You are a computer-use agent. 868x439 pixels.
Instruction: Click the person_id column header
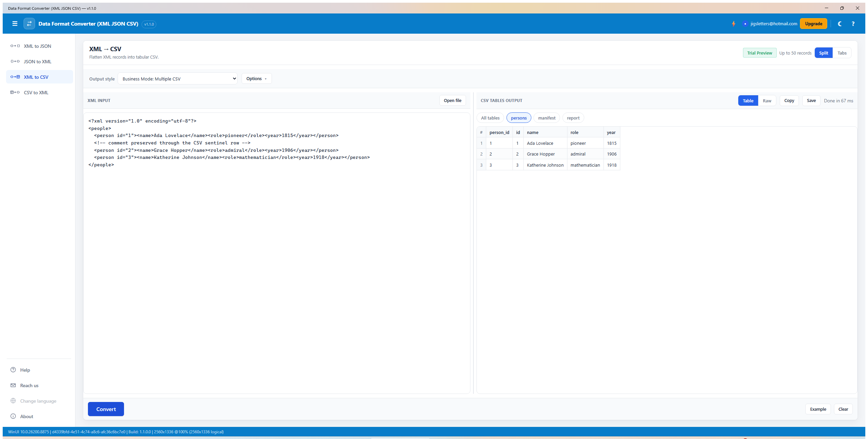tap(499, 132)
